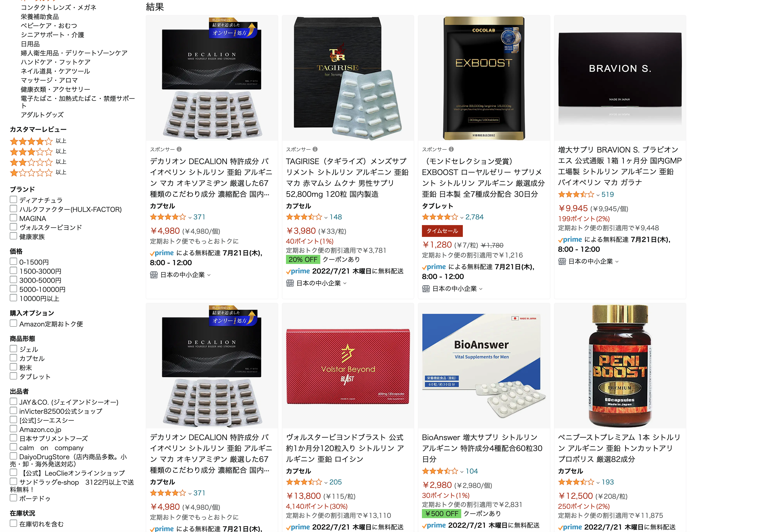Enable Amazon定期おトク便 checkbox
777x532 pixels.
click(x=13, y=323)
